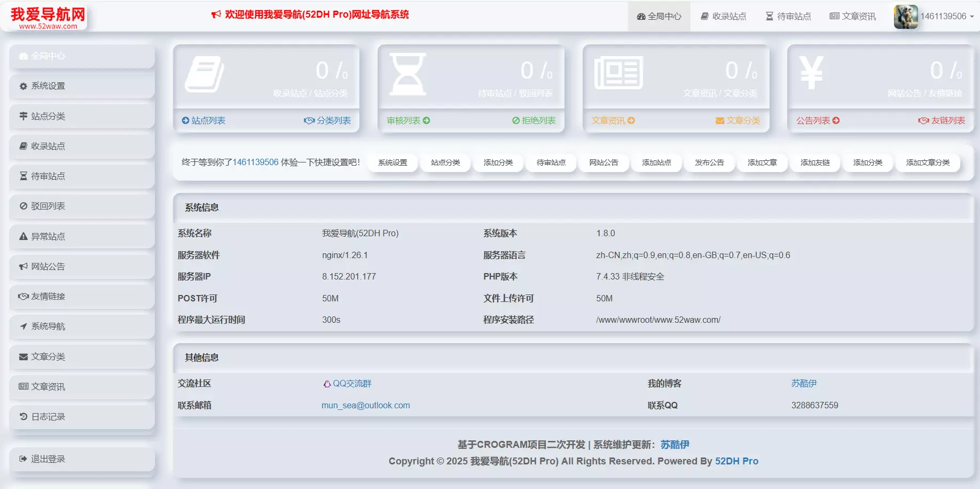Open 日志记录 history icon in sidebar
Image resolution: width=980 pixels, height=489 pixels.
pyautogui.click(x=22, y=416)
